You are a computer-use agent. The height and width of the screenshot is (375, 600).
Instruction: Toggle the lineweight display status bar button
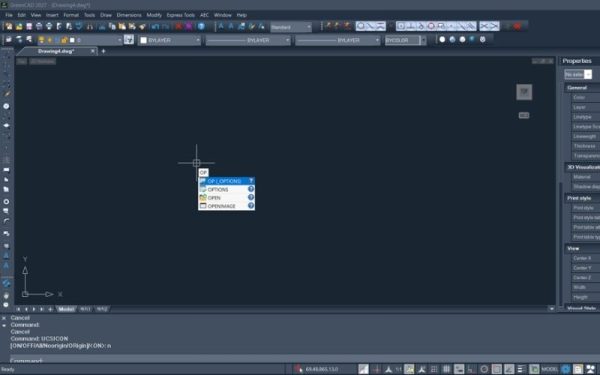tap(522, 369)
